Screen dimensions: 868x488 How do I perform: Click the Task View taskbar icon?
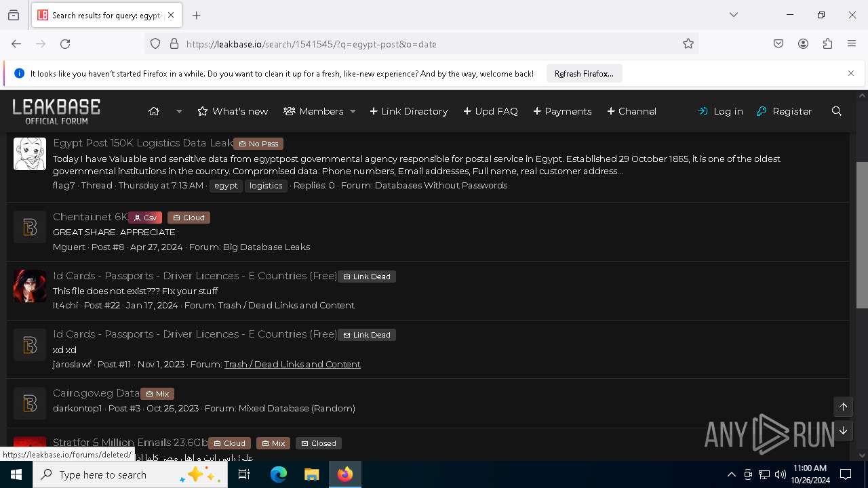coord(244,475)
